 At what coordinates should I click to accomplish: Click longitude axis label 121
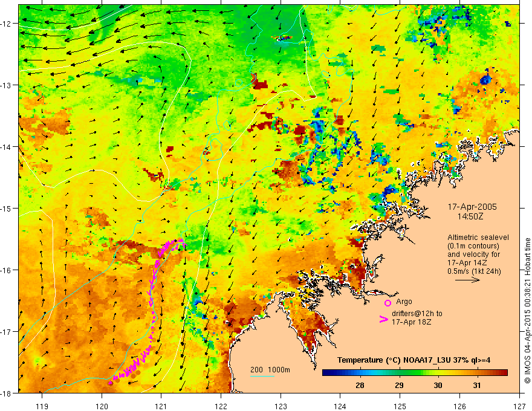161,406
